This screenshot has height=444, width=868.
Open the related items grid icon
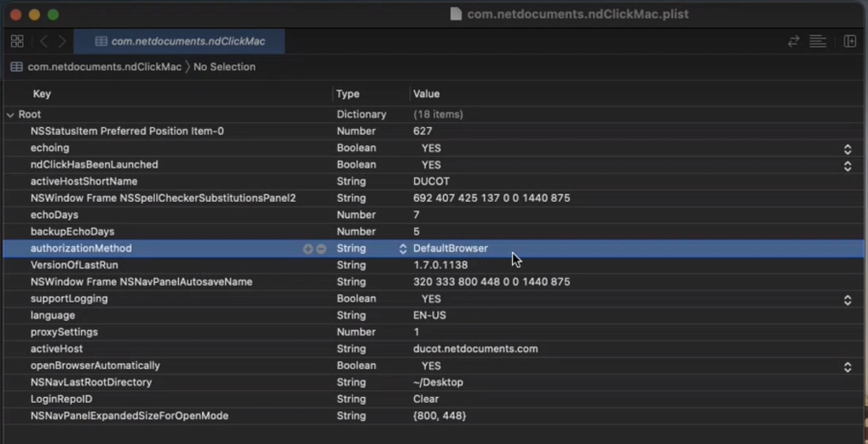point(17,41)
